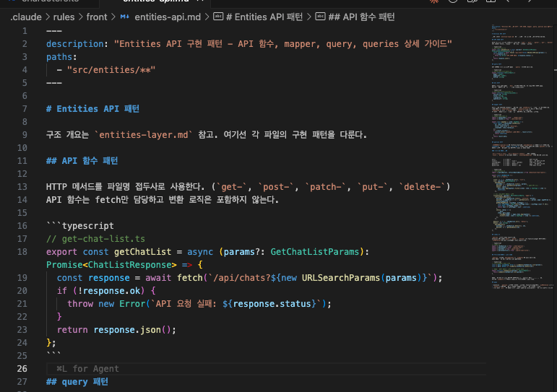Click 'throw new Error' statement on line 21

[106, 304]
